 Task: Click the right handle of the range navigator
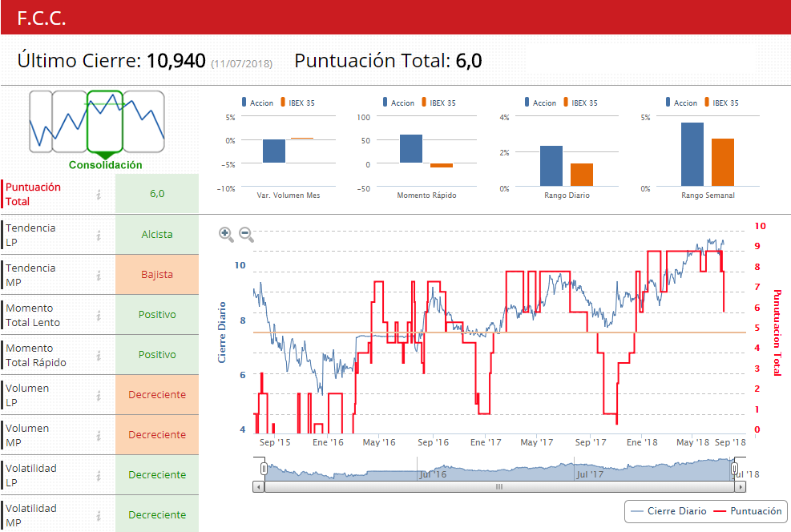(734, 469)
